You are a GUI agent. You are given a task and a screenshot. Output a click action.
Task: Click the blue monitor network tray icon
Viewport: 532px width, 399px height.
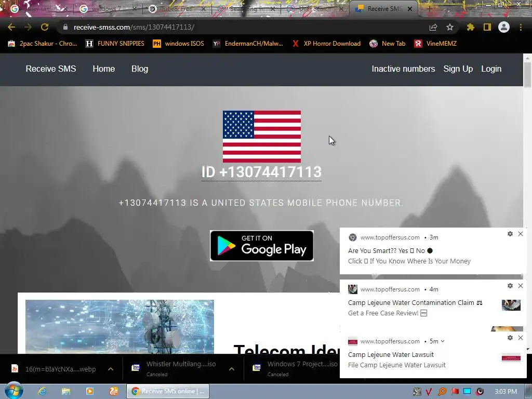(467, 392)
